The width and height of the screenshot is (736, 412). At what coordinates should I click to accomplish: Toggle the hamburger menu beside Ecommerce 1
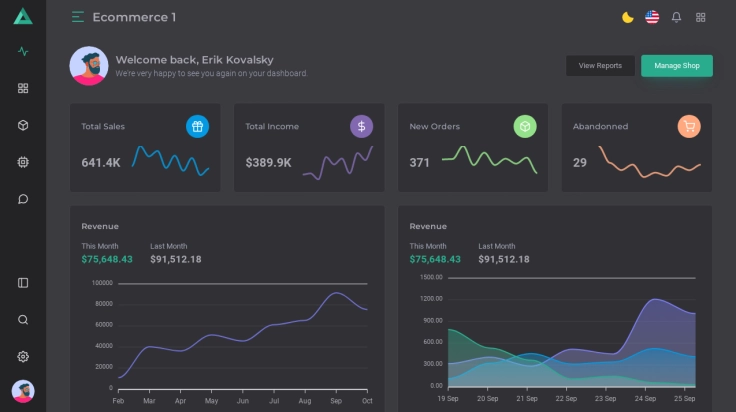78,17
